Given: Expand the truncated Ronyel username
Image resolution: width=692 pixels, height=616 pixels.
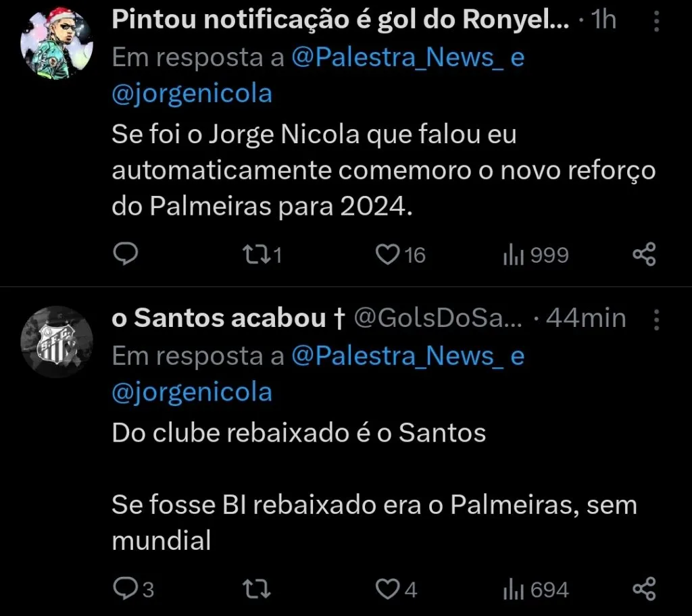Looking at the screenshot, I should click(x=338, y=20).
